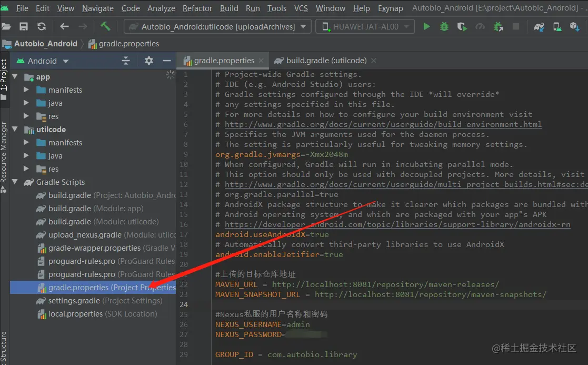Collapse the utilcode module node
Viewport: 588px width, 365px height.
[x=15, y=129]
